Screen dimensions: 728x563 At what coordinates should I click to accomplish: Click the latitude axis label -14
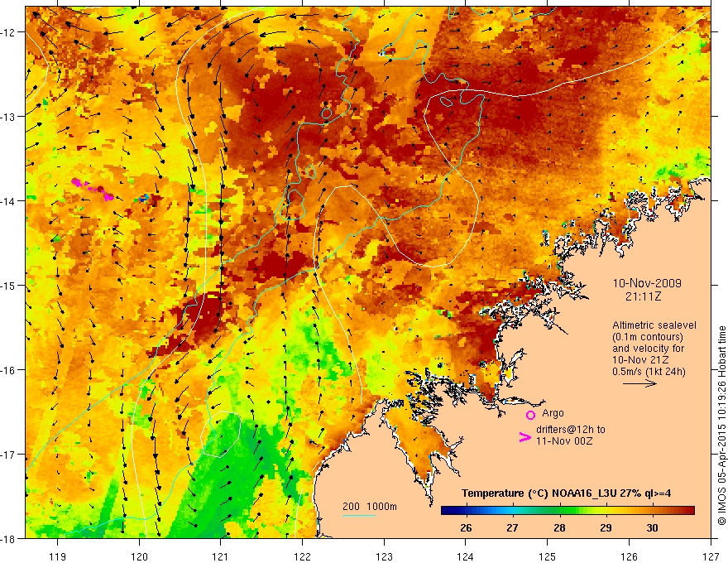(x=8, y=201)
